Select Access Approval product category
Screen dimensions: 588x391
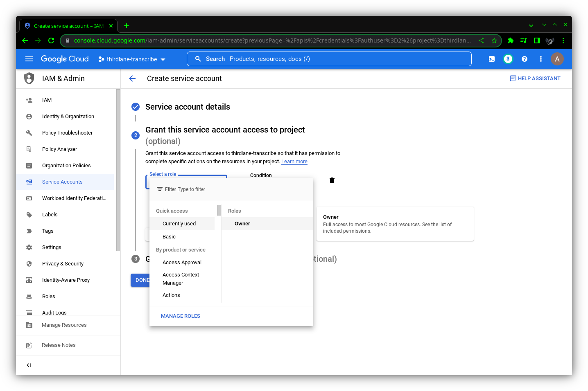[182, 263]
